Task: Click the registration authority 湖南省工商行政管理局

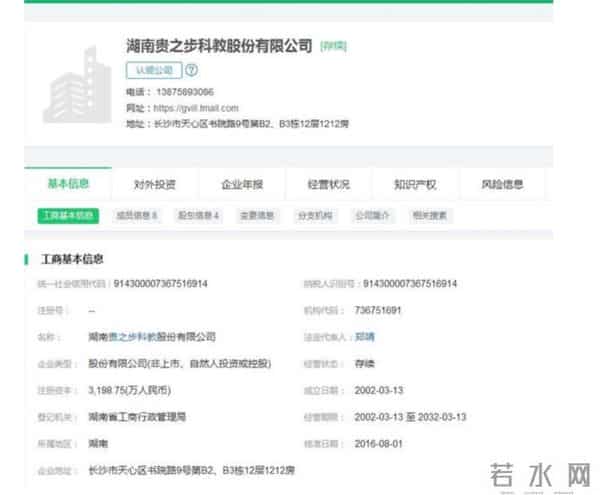Action: coord(137,417)
